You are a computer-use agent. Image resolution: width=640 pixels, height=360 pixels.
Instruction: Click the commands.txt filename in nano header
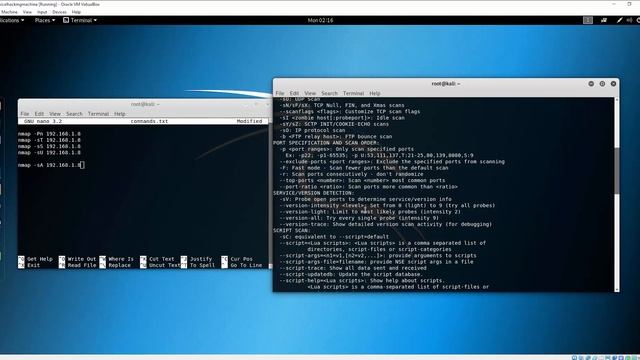(x=149, y=121)
